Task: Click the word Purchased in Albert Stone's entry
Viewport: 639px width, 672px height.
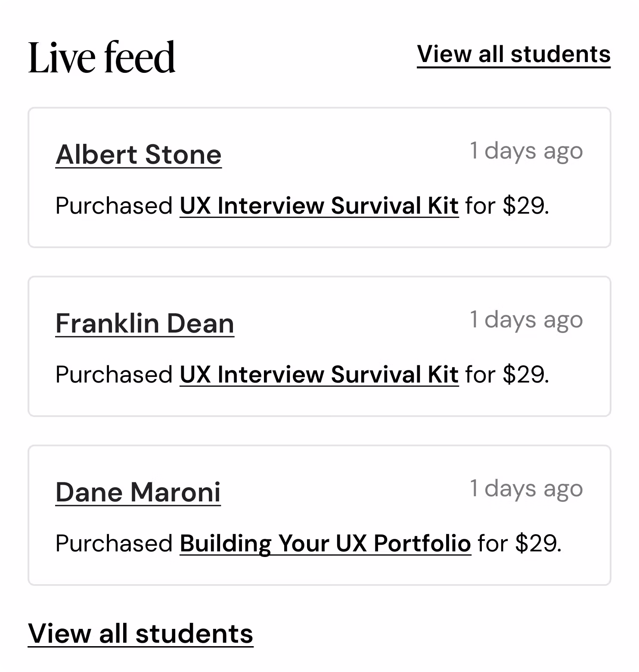Action: point(114,205)
